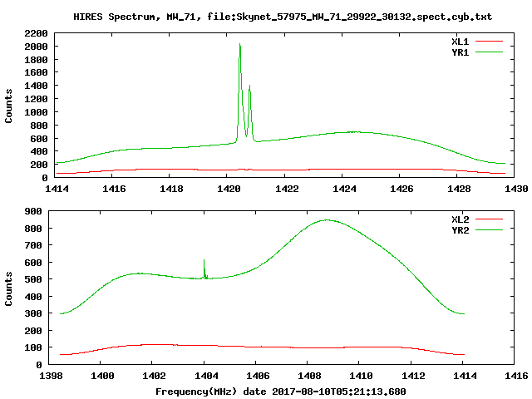The width and height of the screenshot is (532, 399).
Task: Click the Counts axis label of XL1/YR1 plot
Action: pyautogui.click(x=8, y=106)
